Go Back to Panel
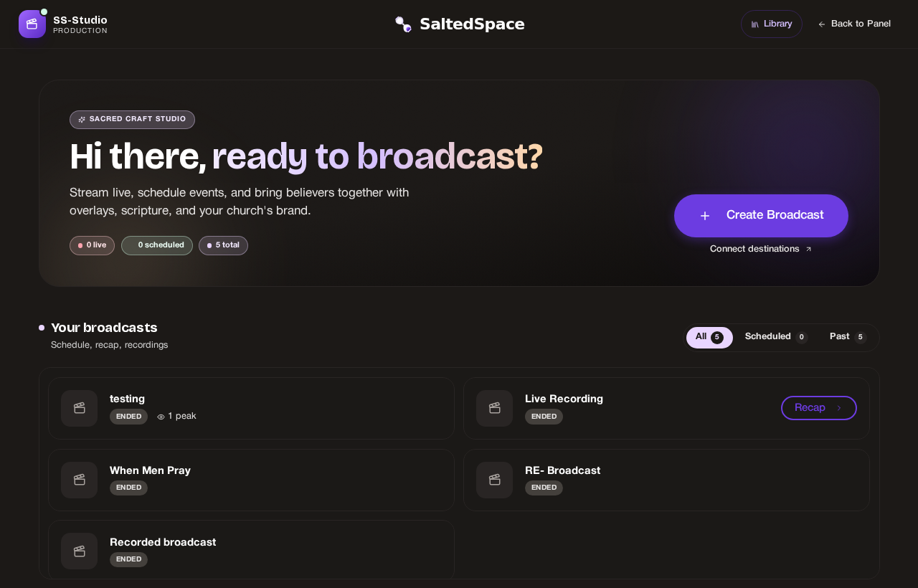The width and height of the screenshot is (918, 588). point(854,24)
